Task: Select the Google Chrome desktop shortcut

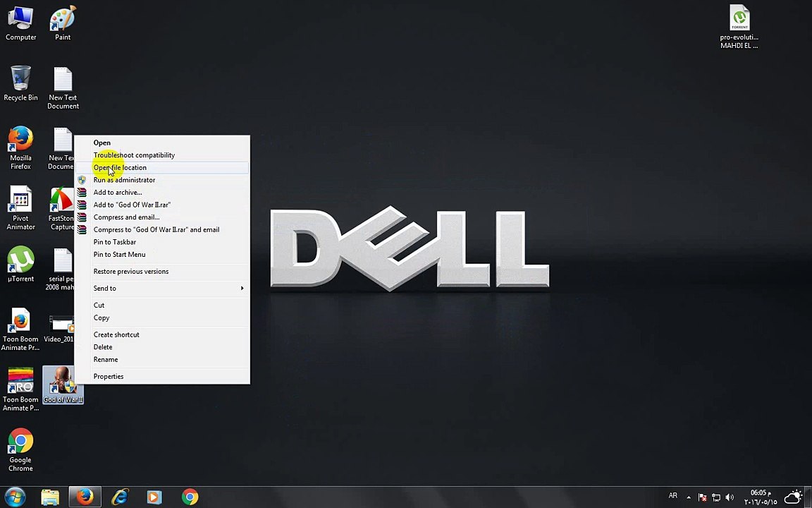Action: (x=20, y=449)
